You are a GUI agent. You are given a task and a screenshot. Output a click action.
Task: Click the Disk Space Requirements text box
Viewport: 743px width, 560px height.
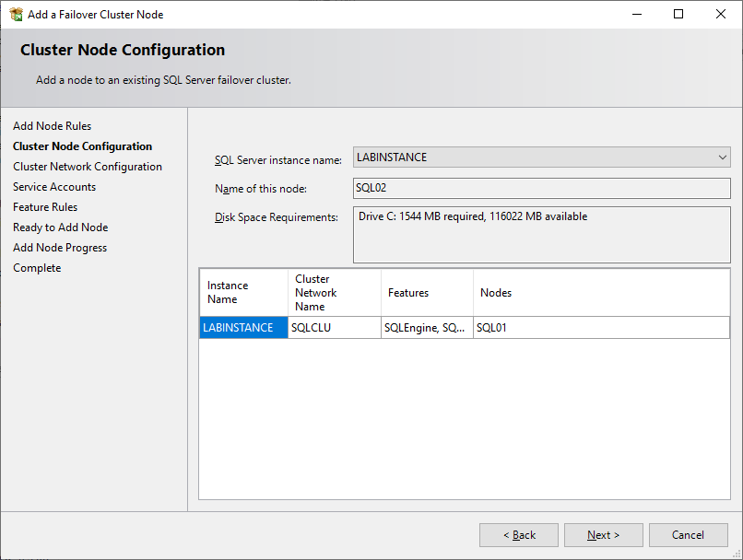coord(542,234)
